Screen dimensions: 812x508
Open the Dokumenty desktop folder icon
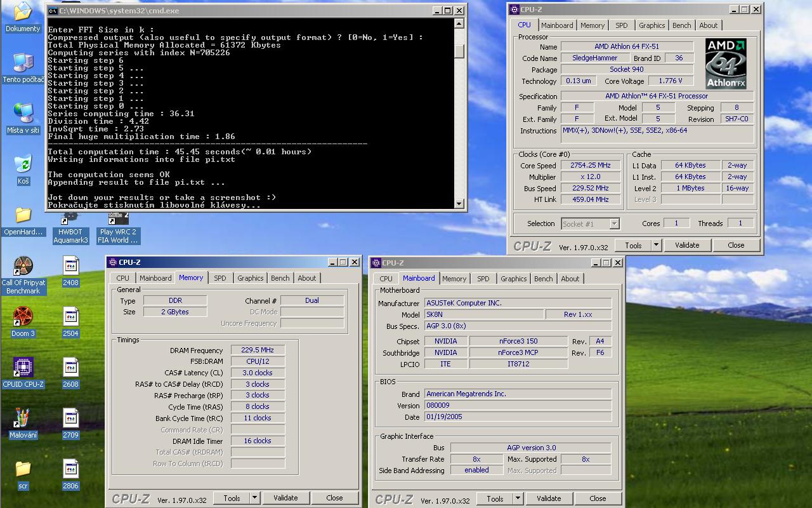(x=23, y=11)
